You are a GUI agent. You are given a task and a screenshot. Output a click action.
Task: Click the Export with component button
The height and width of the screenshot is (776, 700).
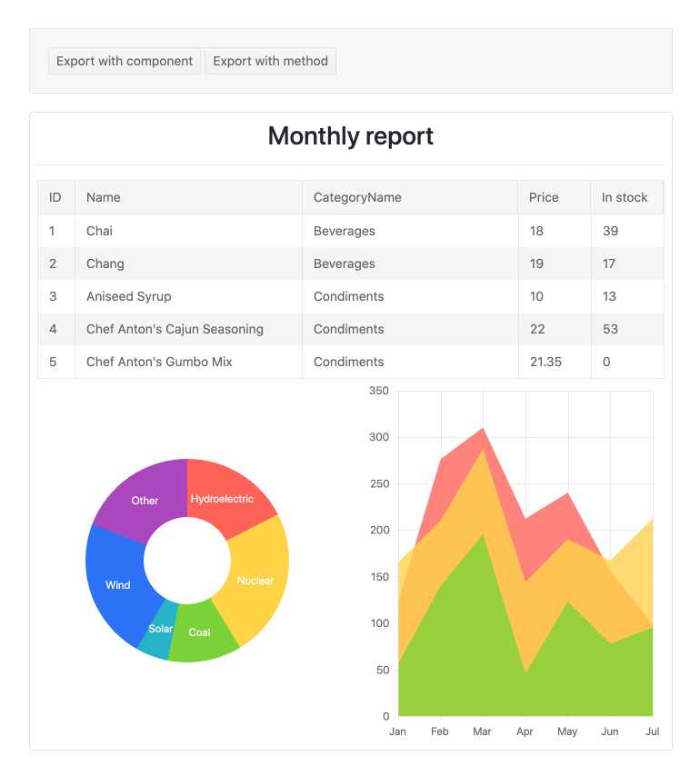click(125, 61)
